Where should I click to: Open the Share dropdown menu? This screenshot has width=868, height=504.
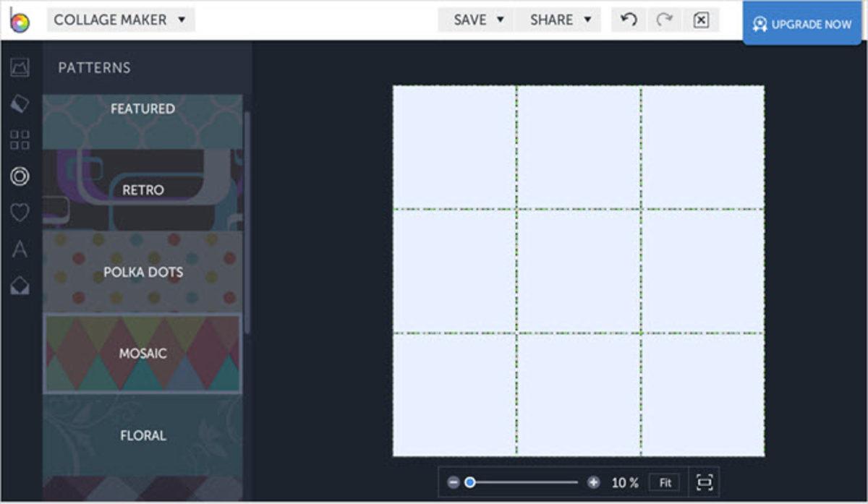(560, 20)
